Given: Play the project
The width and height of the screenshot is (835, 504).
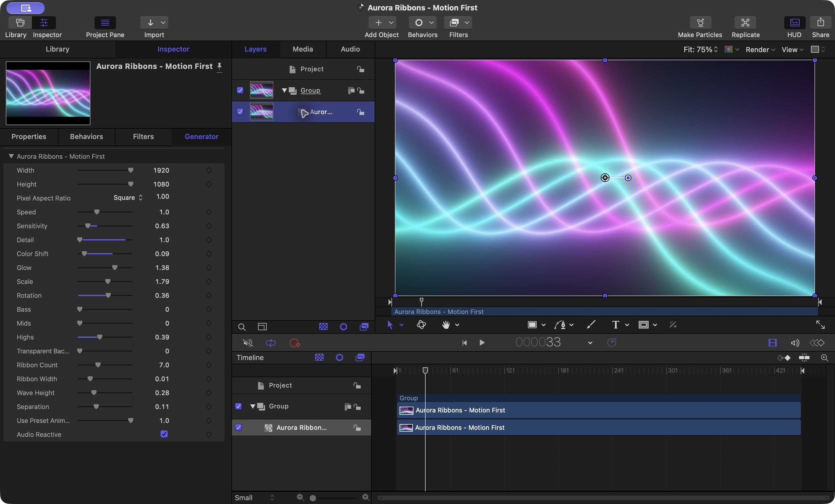Looking at the screenshot, I should click(482, 343).
